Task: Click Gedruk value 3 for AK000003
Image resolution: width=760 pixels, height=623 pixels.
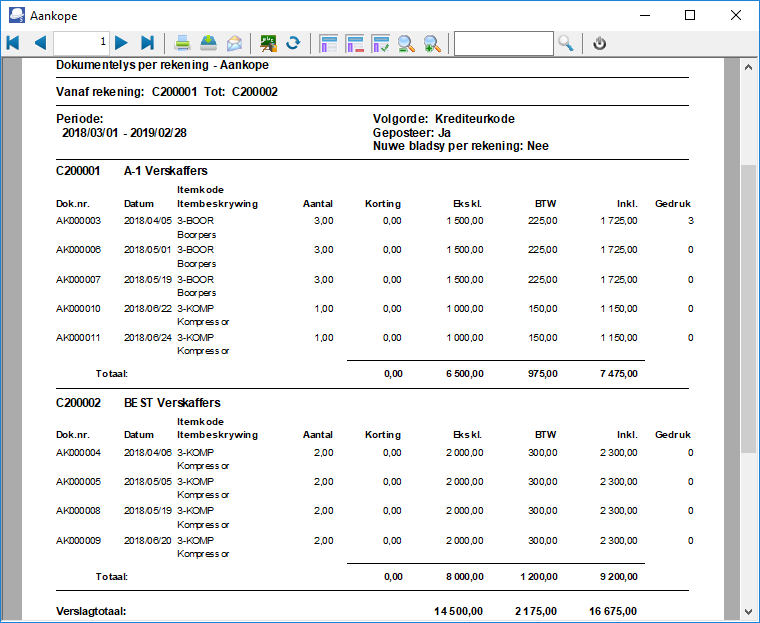Action: pos(691,221)
